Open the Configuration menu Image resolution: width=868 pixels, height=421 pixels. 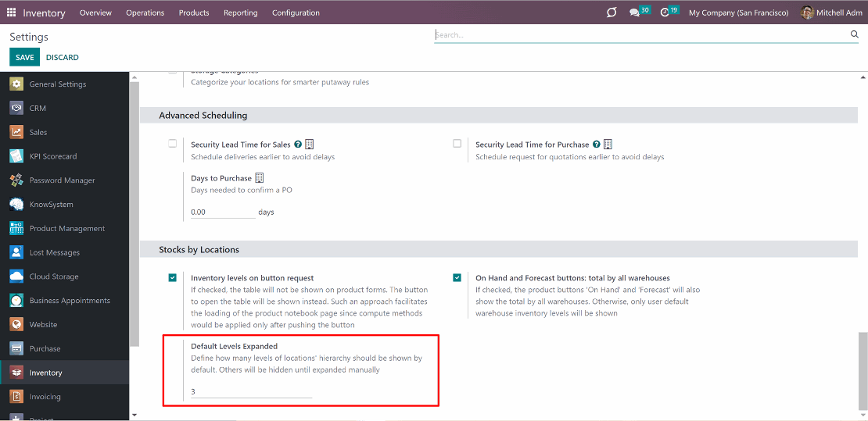[x=296, y=12]
